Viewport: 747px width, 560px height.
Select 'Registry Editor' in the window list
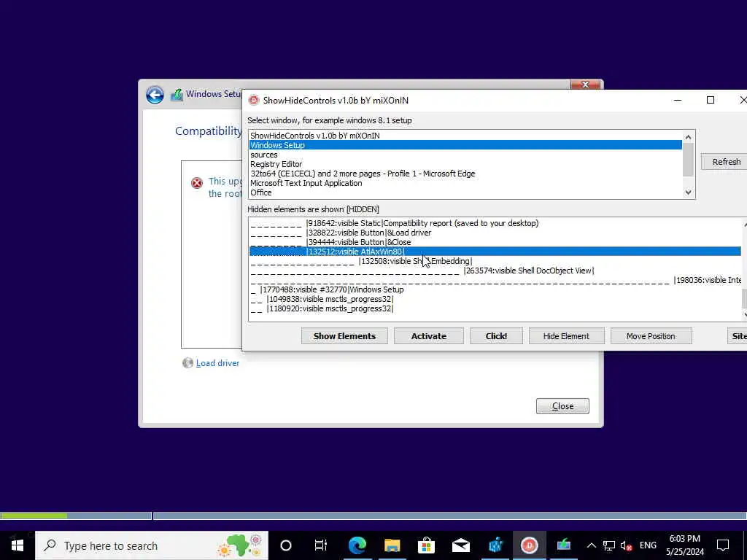(x=465, y=164)
